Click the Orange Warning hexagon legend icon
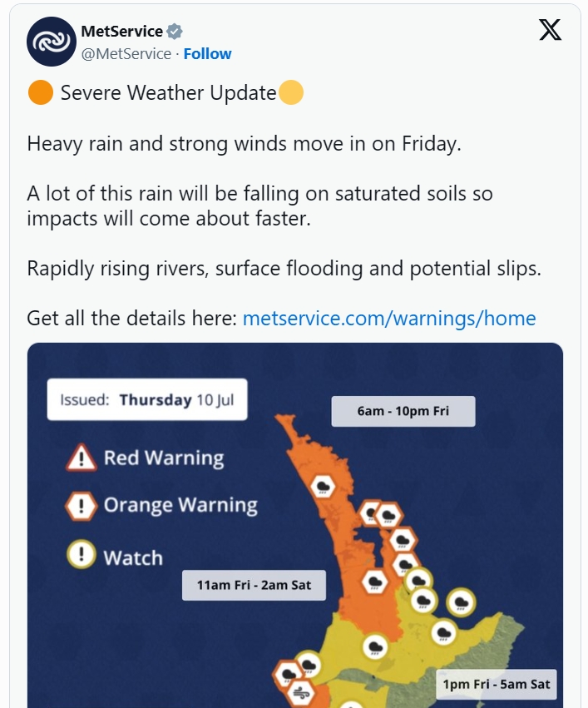588x708 pixels. (82, 506)
